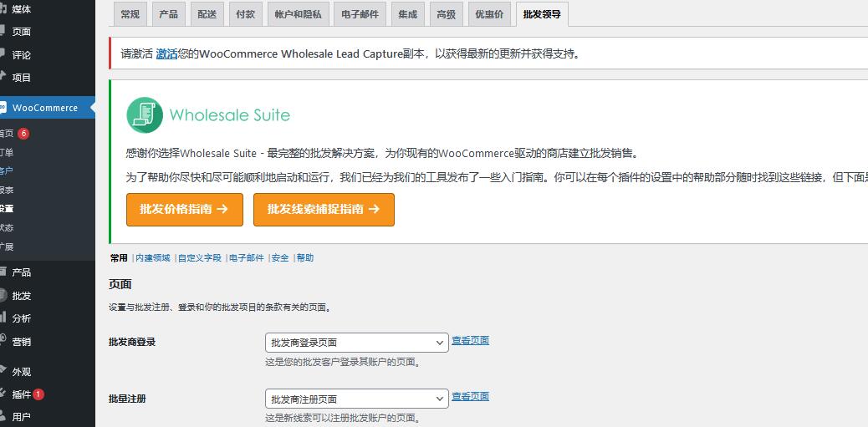Click the 评论 comments sidebar icon
Image resolution: width=868 pixels, height=427 pixels.
(x=3, y=55)
